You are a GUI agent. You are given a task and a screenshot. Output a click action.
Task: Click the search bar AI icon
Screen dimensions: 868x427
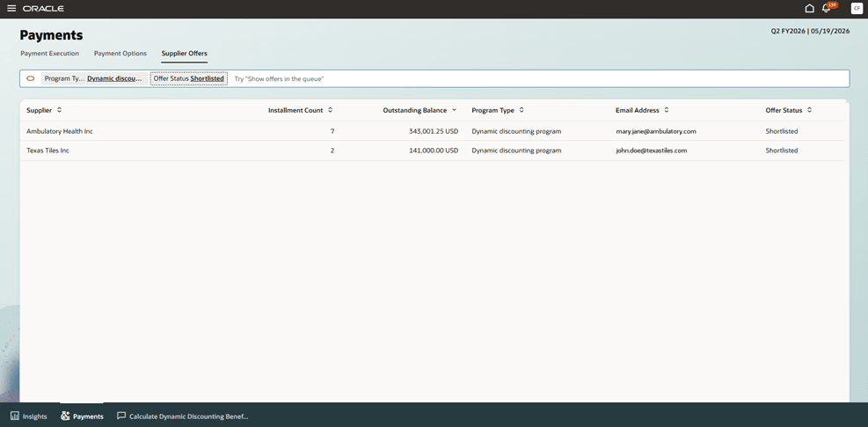click(x=31, y=78)
